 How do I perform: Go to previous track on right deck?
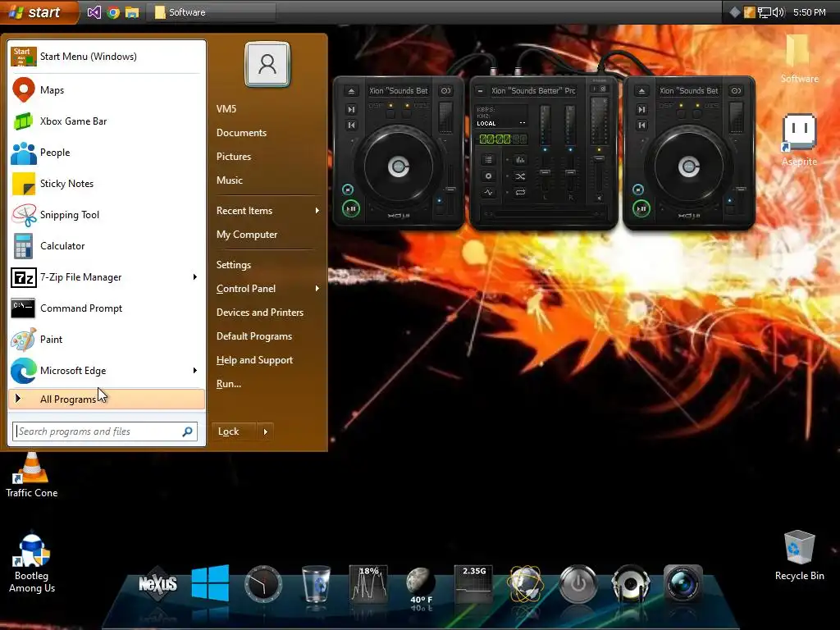[x=641, y=125]
